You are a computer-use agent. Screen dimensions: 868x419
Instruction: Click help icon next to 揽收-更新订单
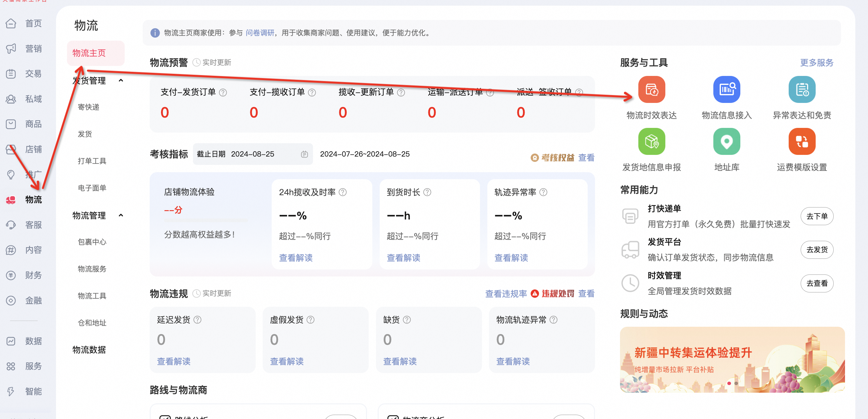pyautogui.click(x=401, y=92)
